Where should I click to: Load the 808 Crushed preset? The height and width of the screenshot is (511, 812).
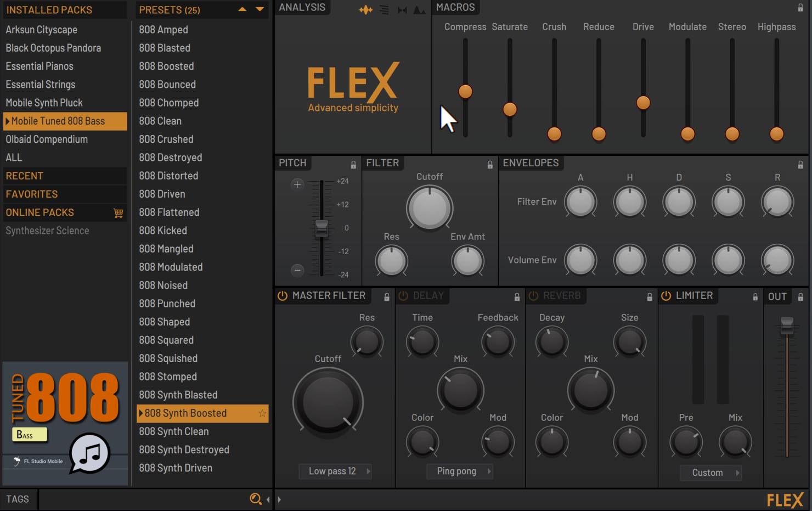[202, 139]
